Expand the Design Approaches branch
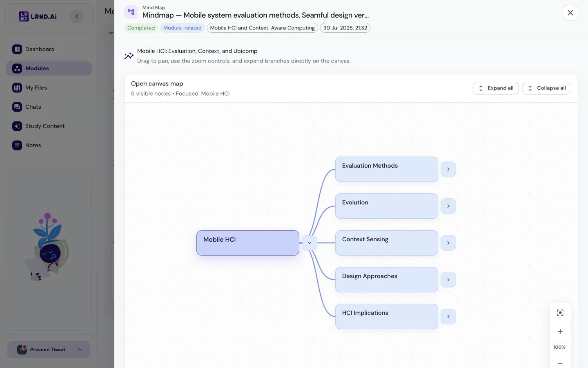Image resolution: width=588 pixels, height=368 pixels. [x=448, y=280]
